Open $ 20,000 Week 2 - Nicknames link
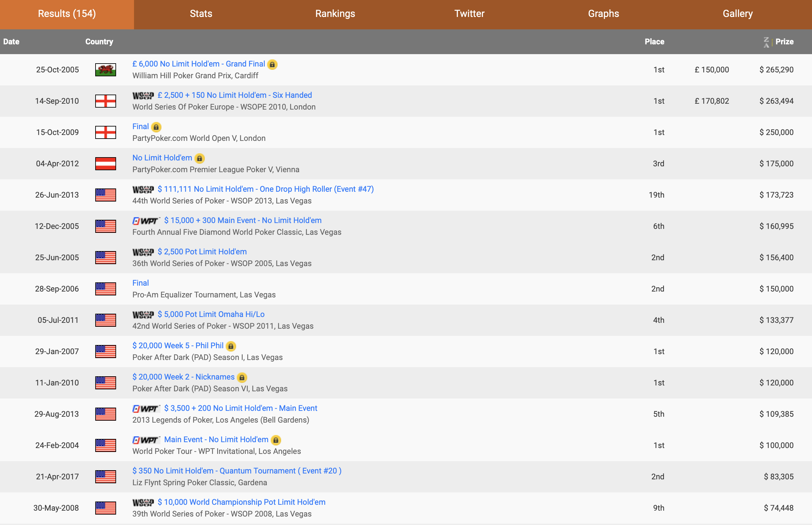 pos(183,377)
